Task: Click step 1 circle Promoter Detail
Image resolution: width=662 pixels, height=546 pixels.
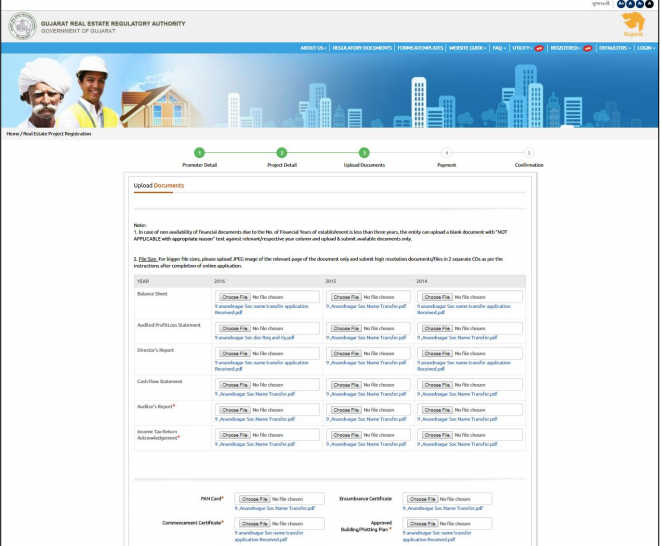Action: pyautogui.click(x=199, y=153)
